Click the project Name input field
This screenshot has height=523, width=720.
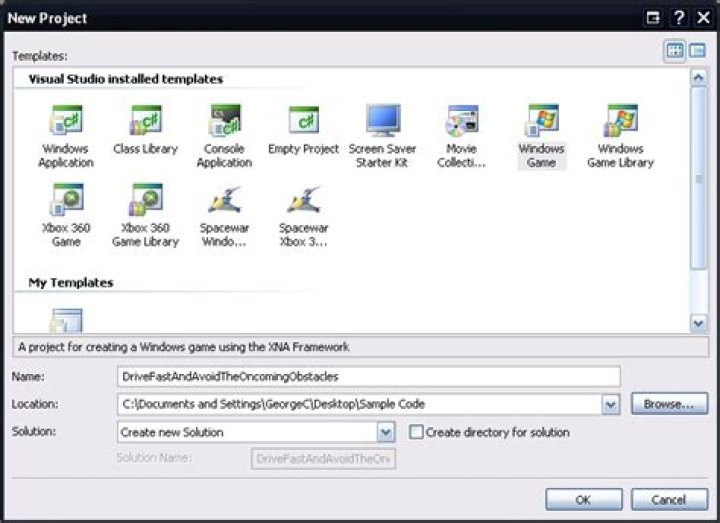pyautogui.click(x=369, y=377)
